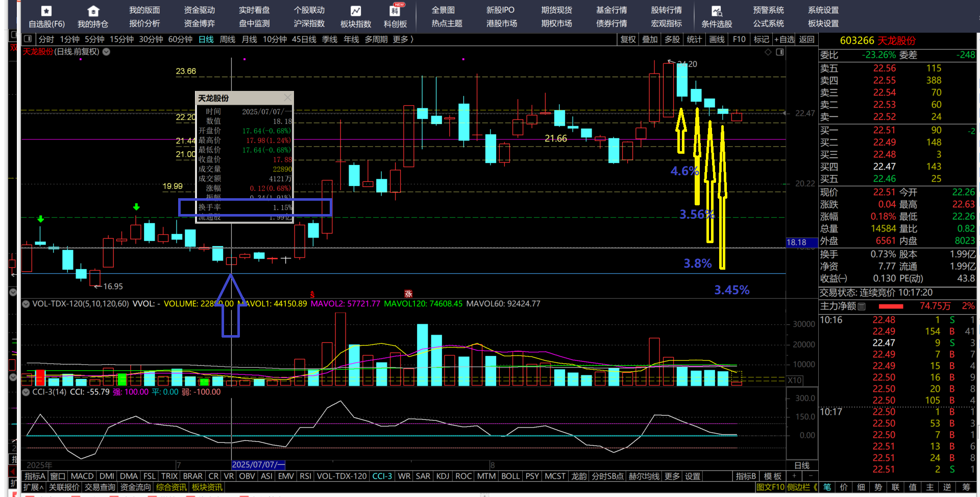
Task: Expand the 扩展 panel at bottom
Action: 33,487
